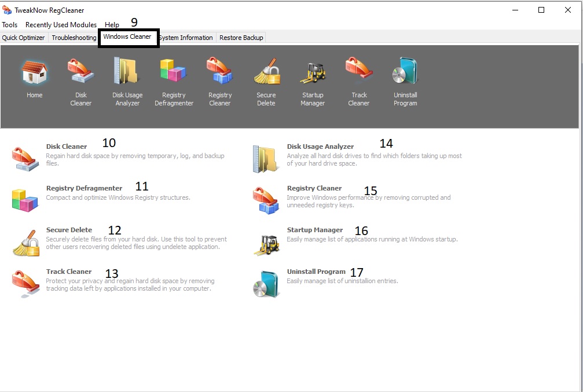Open Disk Usage Analyzer from the gray toolbar
583x392 pixels.
pos(127,71)
